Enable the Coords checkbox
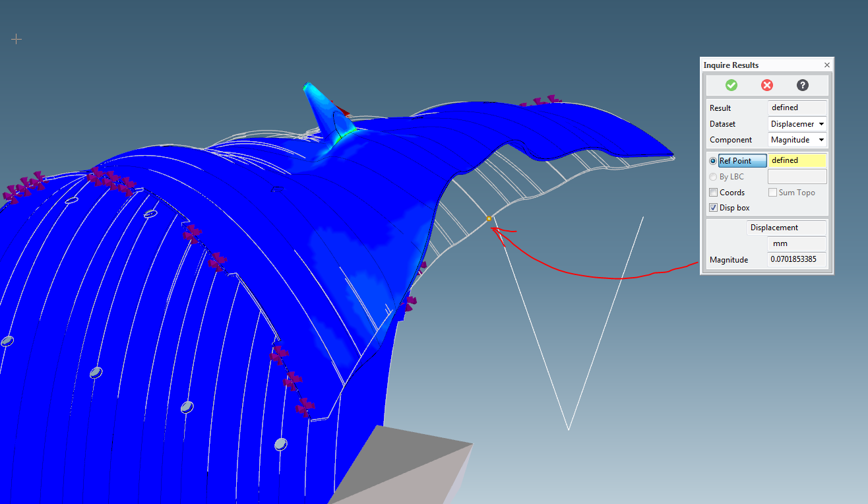This screenshot has width=868, height=504. pyautogui.click(x=714, y=193)
